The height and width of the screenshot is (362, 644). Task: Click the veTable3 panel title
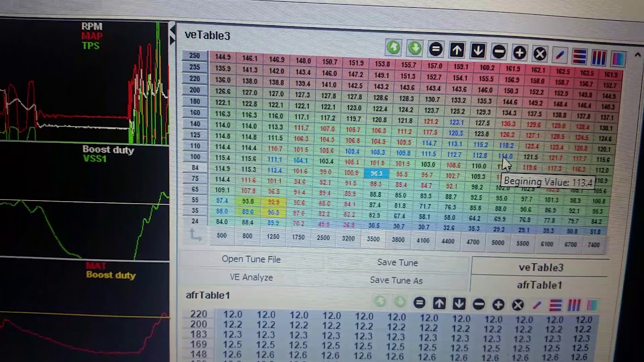(207, 35)
